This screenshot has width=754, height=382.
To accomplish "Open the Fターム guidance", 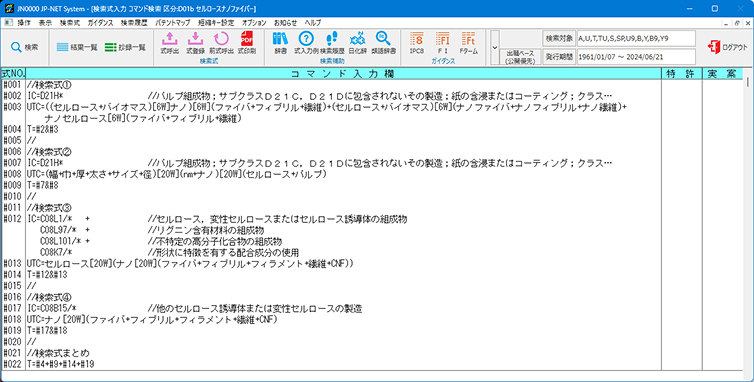I will pyautogui.click(x=468, y=42).
